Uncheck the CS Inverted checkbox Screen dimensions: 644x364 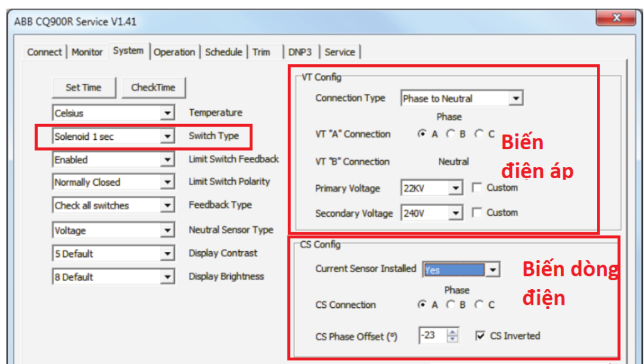(x=480, y=336)
